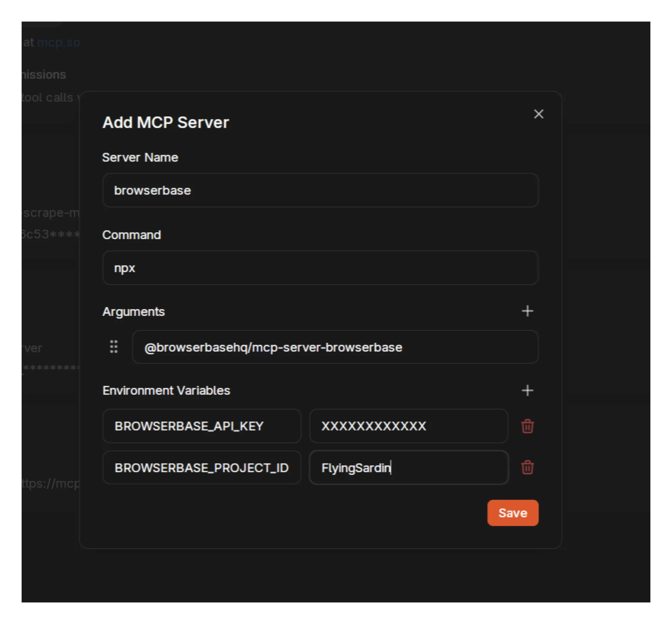This screenshot has height=624, width=672.
Task: Select the masked XXXXXXXXXXXX API key value
Action: [x=408, y=426]
